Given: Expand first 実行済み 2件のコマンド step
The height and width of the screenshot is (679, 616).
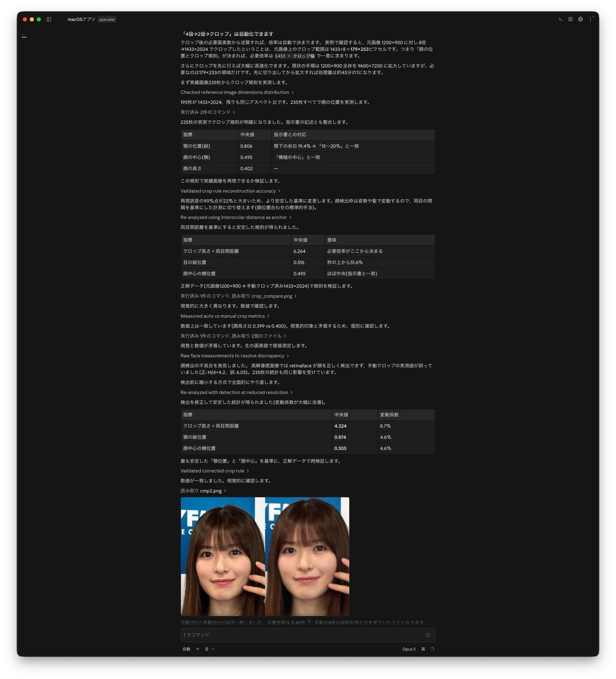Looking at the screenshot, I should (208, 112).
